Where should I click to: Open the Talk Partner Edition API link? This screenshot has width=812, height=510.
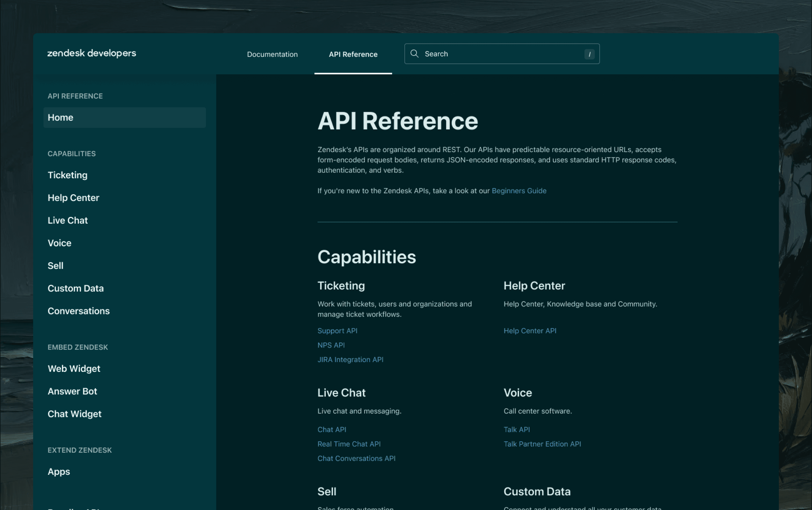(x=542, y=444)
